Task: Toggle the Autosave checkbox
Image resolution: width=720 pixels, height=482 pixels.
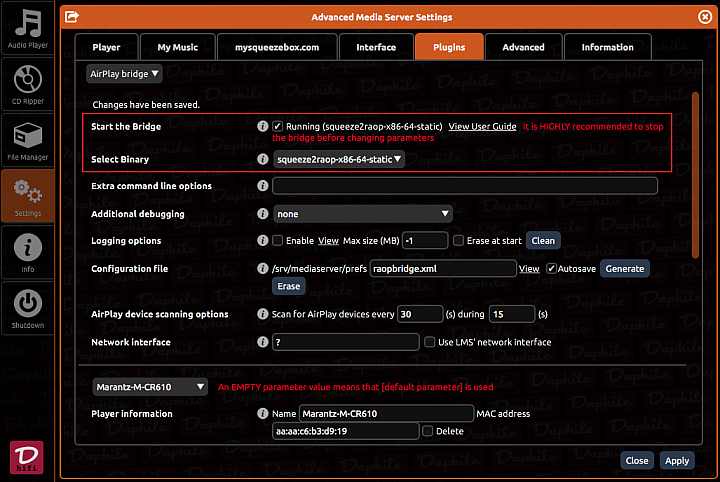Action: [551, 269]
